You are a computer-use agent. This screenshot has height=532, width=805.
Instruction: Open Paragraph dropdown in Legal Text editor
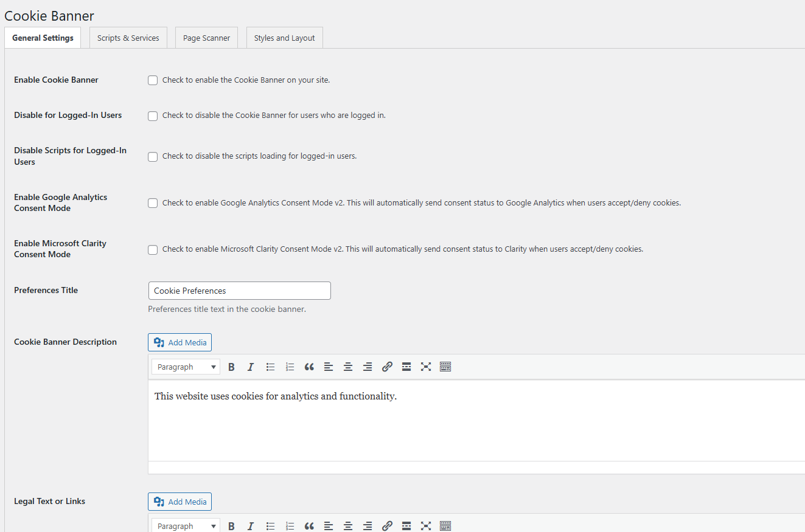(x=186, y=526)
